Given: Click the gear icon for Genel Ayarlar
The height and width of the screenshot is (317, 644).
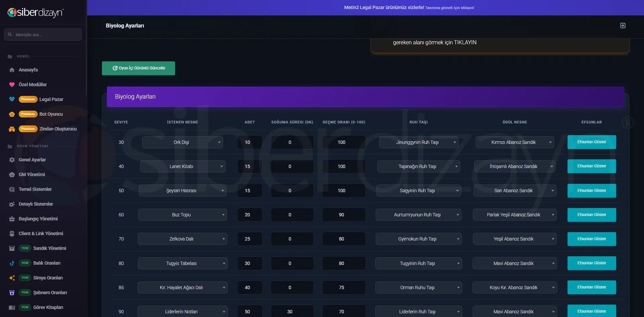Looking at the screenshot, I should tap(12, 160).
